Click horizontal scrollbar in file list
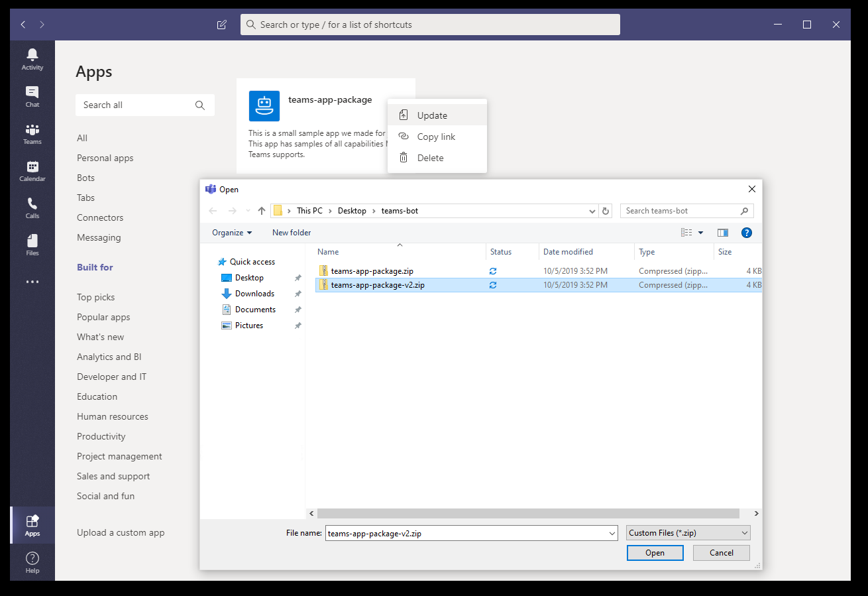 [x=528, y=513]
